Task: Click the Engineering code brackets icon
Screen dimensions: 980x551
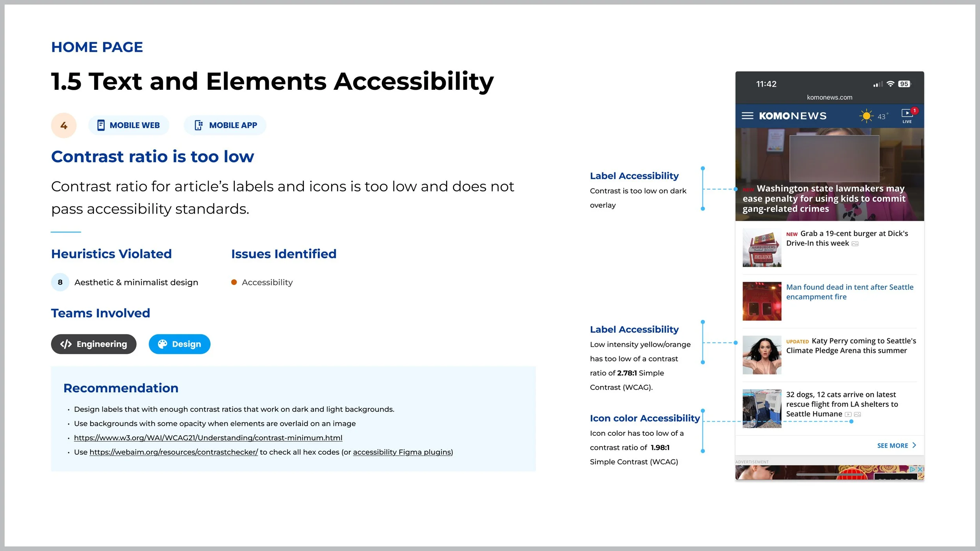Action: [66, 344]
